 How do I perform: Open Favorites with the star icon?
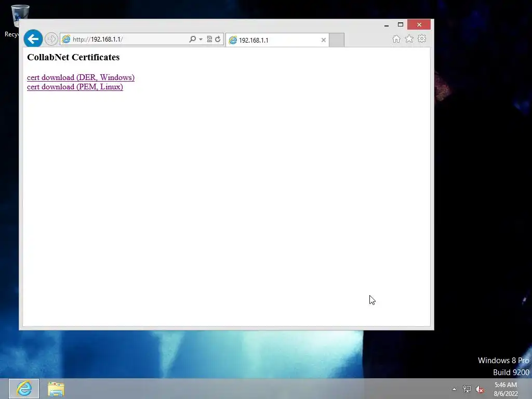click(409, 38)
